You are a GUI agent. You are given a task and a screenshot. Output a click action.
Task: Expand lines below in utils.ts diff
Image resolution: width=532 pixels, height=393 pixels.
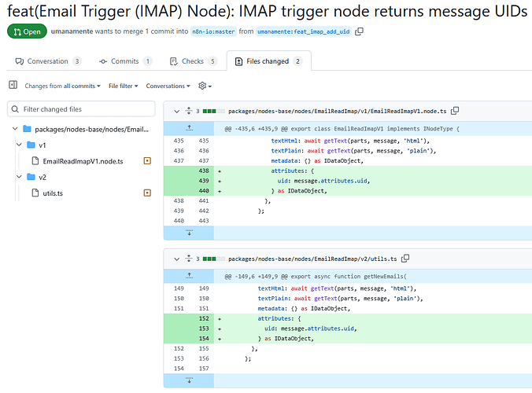tap(189, 380)
